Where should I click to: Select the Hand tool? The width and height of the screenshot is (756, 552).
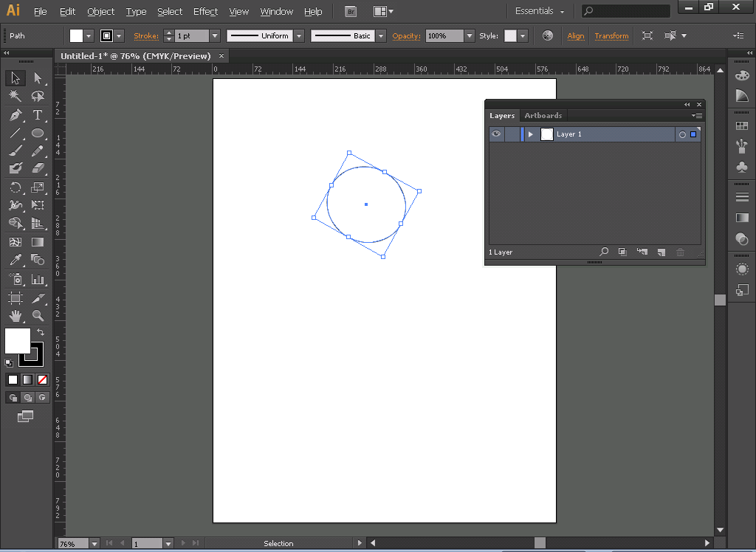click(16, 317)
